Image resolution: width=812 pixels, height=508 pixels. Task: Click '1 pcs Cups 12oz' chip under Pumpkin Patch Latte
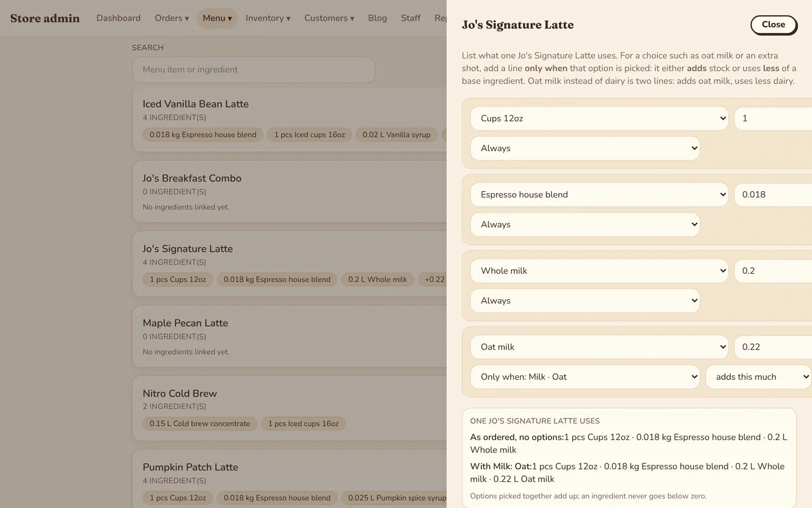click(178, 498)
